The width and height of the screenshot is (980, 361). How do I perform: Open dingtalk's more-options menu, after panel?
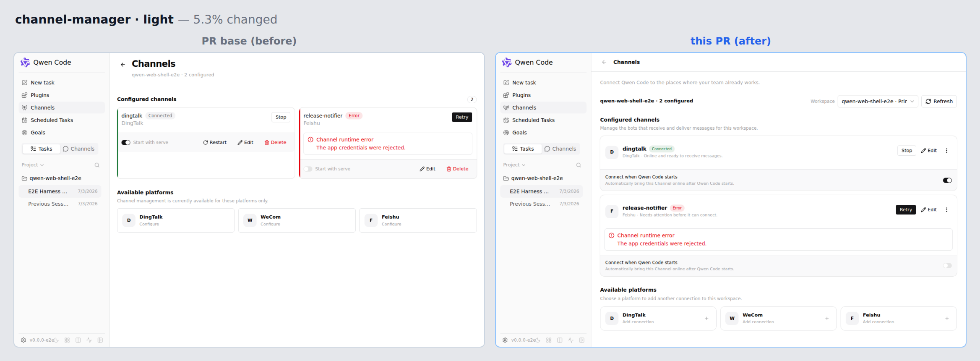(x=947, y=151)
